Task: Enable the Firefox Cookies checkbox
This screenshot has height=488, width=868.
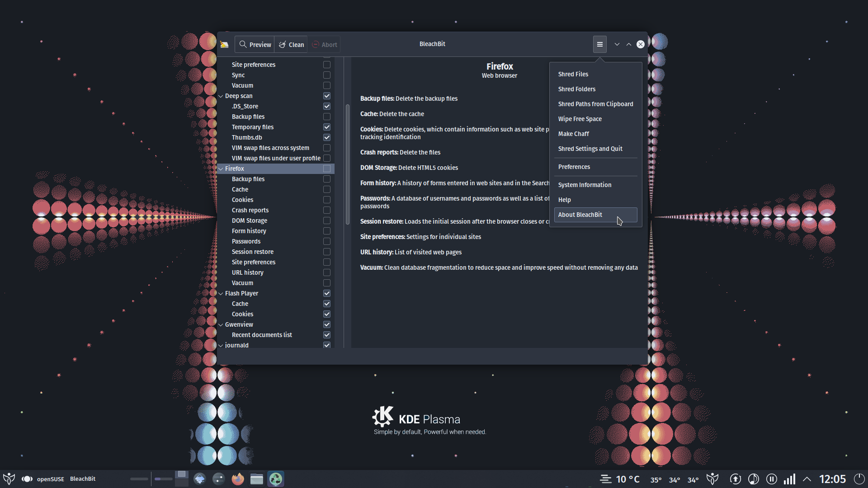Action: [x=327, y=200]
